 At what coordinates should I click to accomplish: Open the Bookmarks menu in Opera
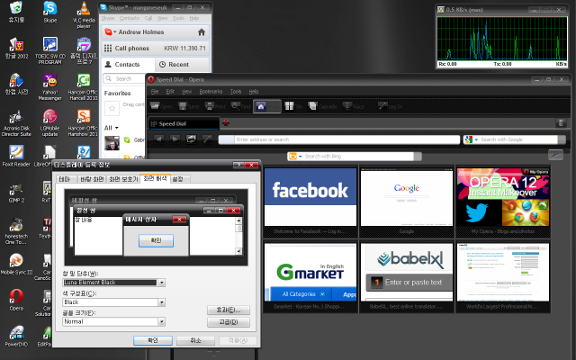[211, 91]
